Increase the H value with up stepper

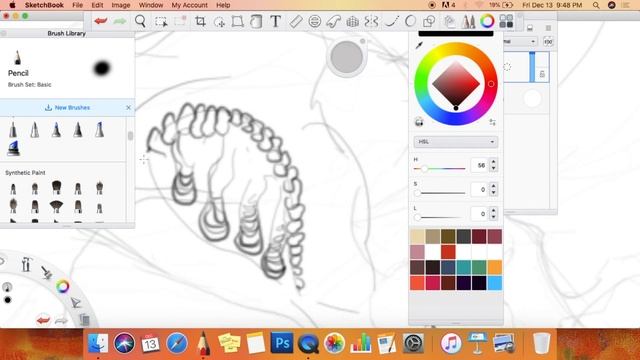pyautogui.click(x=493, y=162)
